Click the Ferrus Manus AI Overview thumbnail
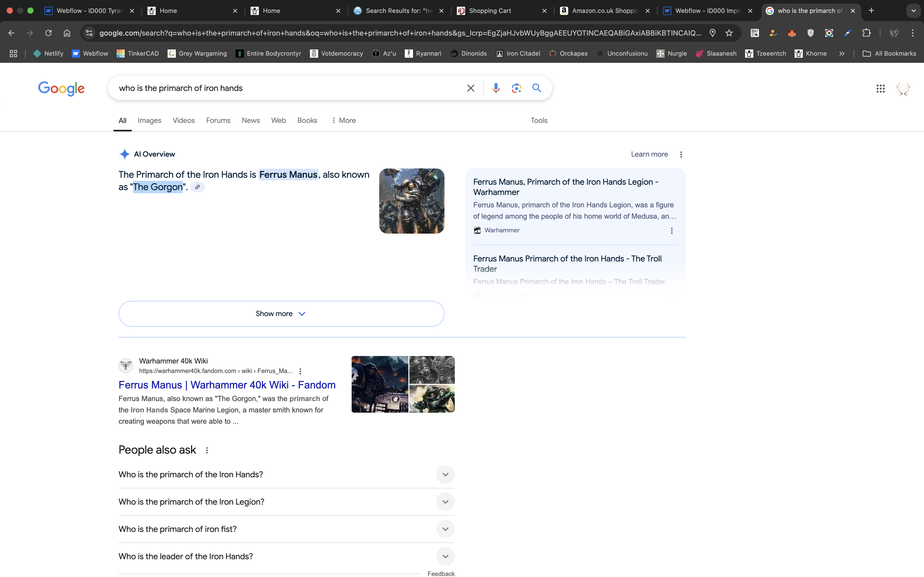This screenshot has width=924, height=577. tap(411, 201)
